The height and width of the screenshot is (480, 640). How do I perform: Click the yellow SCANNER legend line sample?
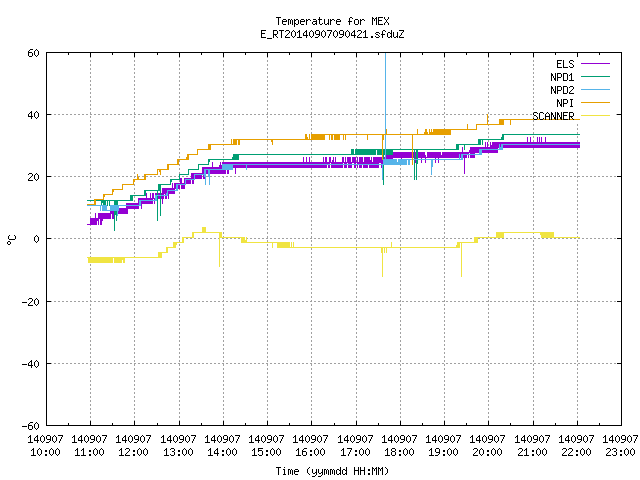[x=595, y=116]
